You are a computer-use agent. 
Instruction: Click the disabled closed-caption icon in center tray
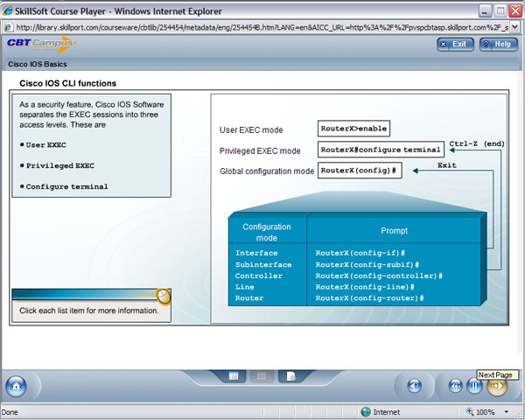pos(262,376)
